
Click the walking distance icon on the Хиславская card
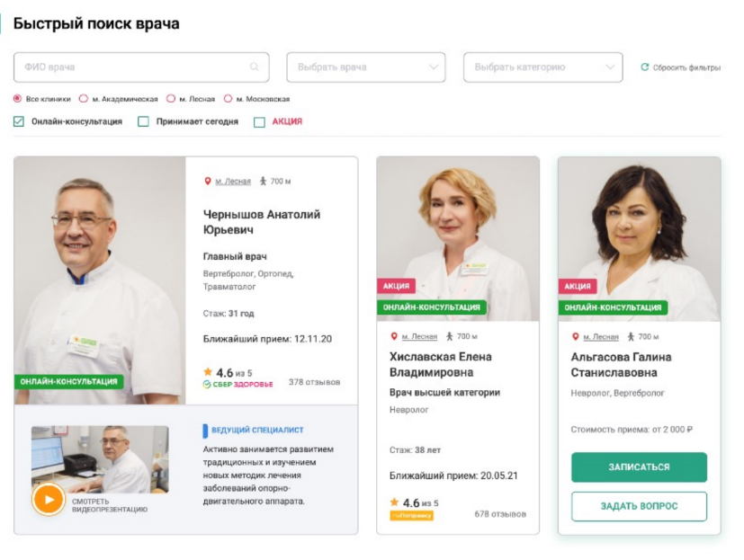[x=449, y=336]
